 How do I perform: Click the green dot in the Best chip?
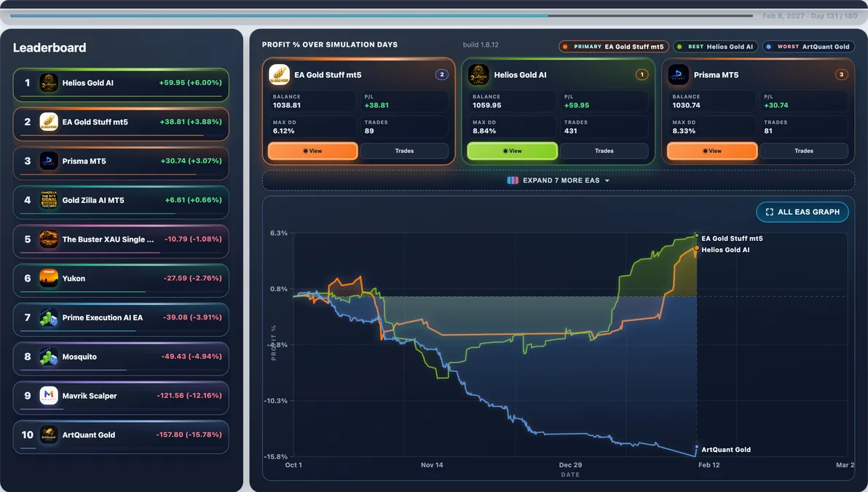pyautogui.click(x=679, y=47)
